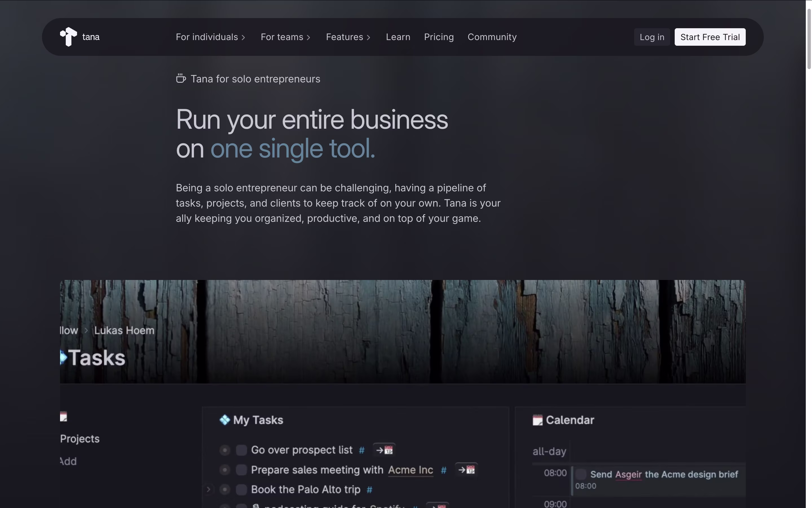
Task: Check off Go over prospect list
Action: tap(241, 450)
